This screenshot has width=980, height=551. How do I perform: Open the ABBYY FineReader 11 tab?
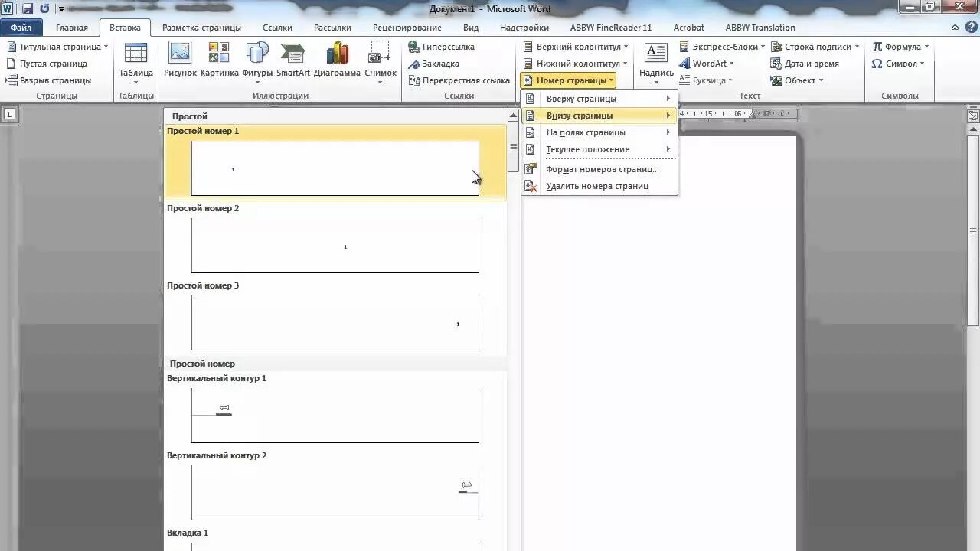click(611, 28)
